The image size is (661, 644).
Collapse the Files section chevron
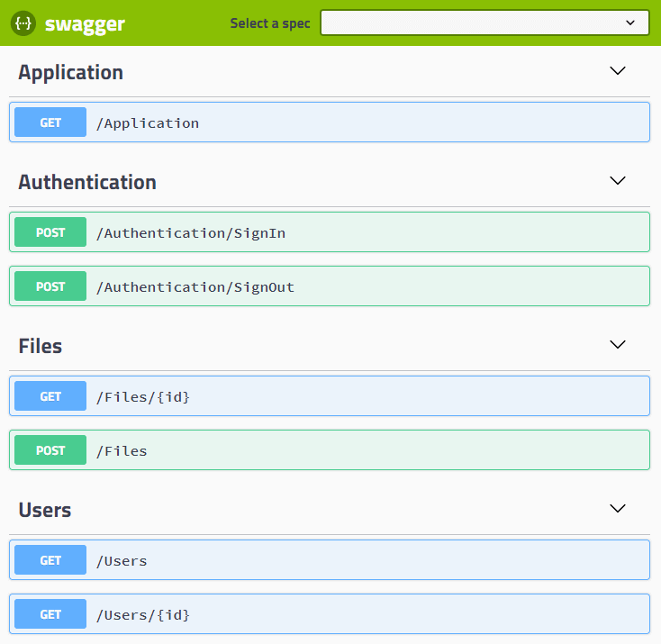pyautogui.click(x=618, y=345)
